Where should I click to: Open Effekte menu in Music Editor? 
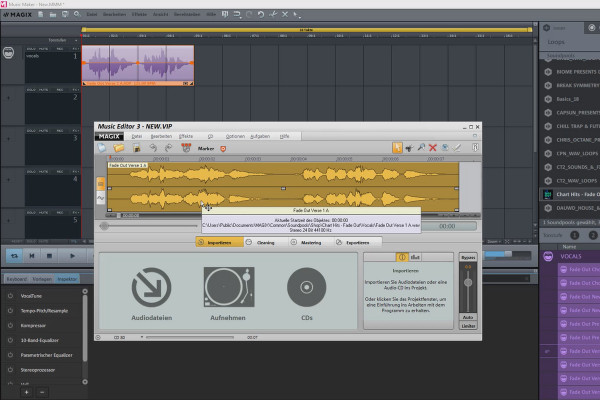[186, 136]
